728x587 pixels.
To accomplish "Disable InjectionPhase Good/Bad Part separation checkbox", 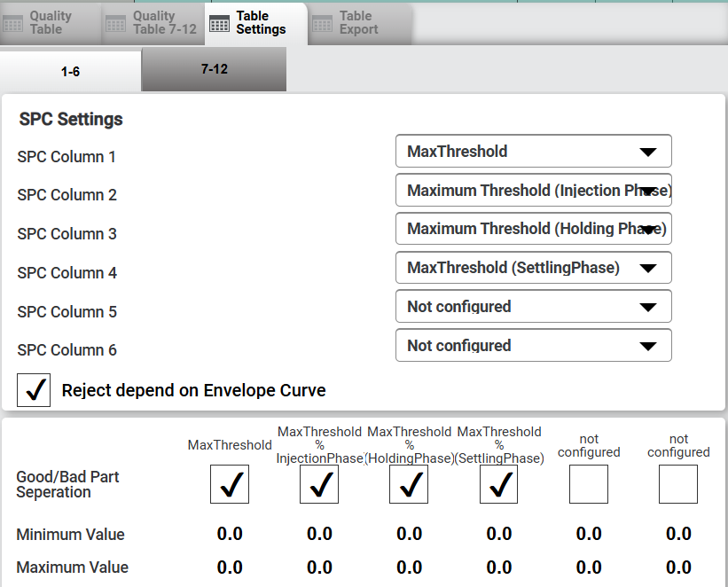I will coord(319,484).
